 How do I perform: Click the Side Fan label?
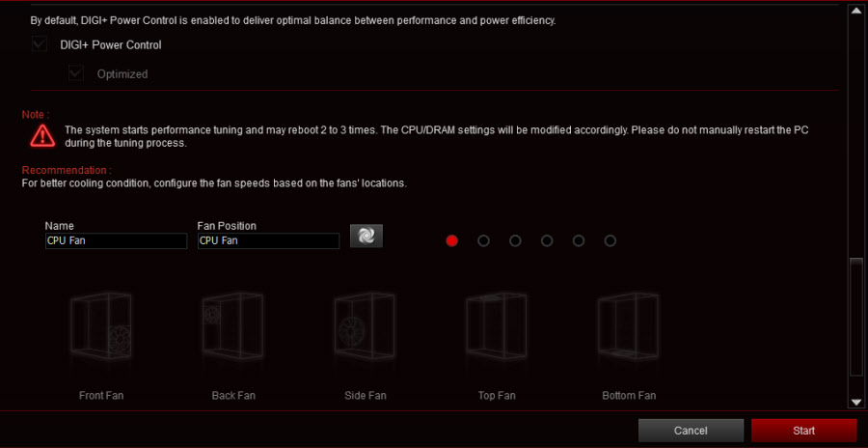click(366, 396)
